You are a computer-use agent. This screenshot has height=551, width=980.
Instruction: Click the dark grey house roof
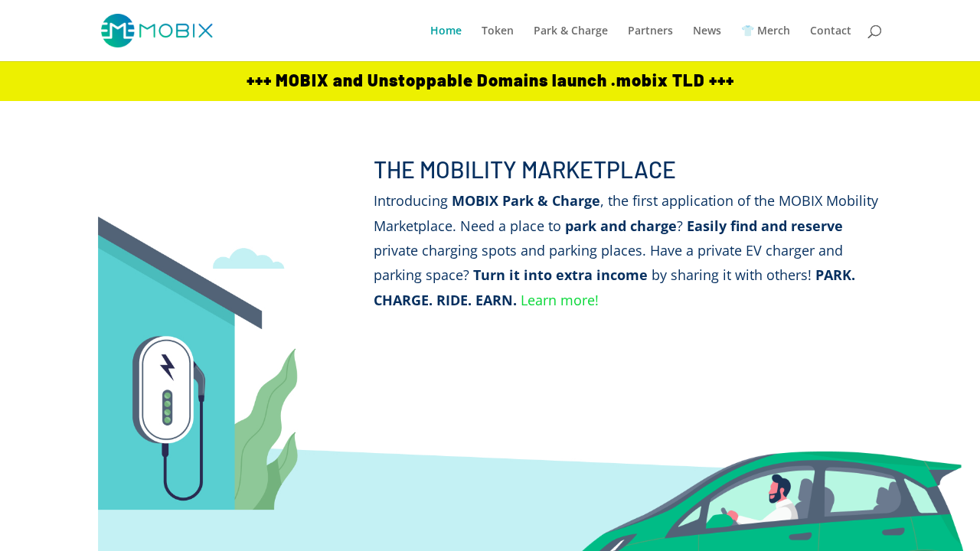click(x=180, y=272)
